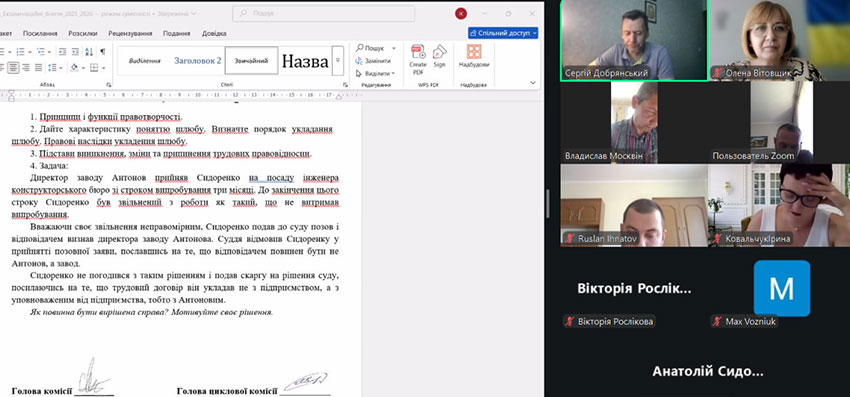
Task: Click the right indent marker on ruler
Action: [339, 98]
